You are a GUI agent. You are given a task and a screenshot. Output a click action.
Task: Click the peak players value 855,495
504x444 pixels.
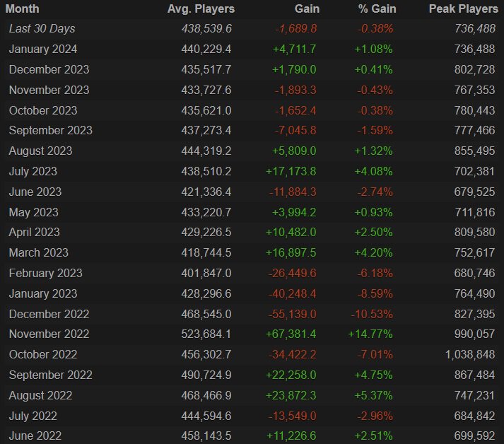click(474, 151)
